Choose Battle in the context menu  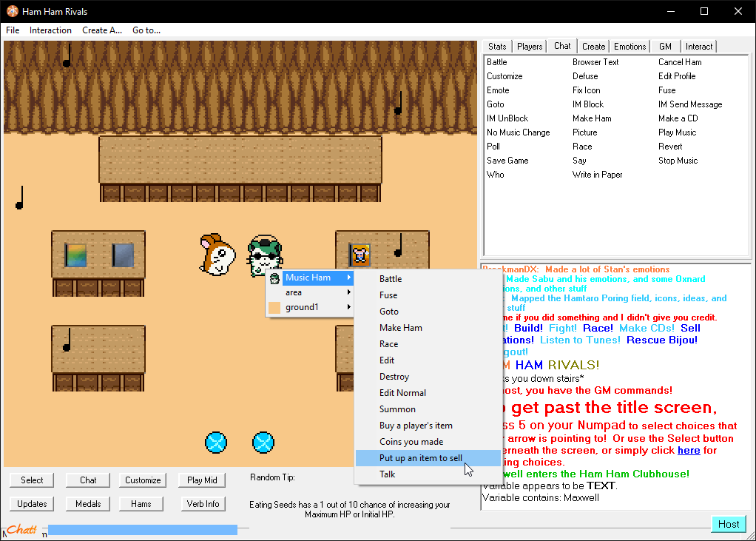[427, 279]
